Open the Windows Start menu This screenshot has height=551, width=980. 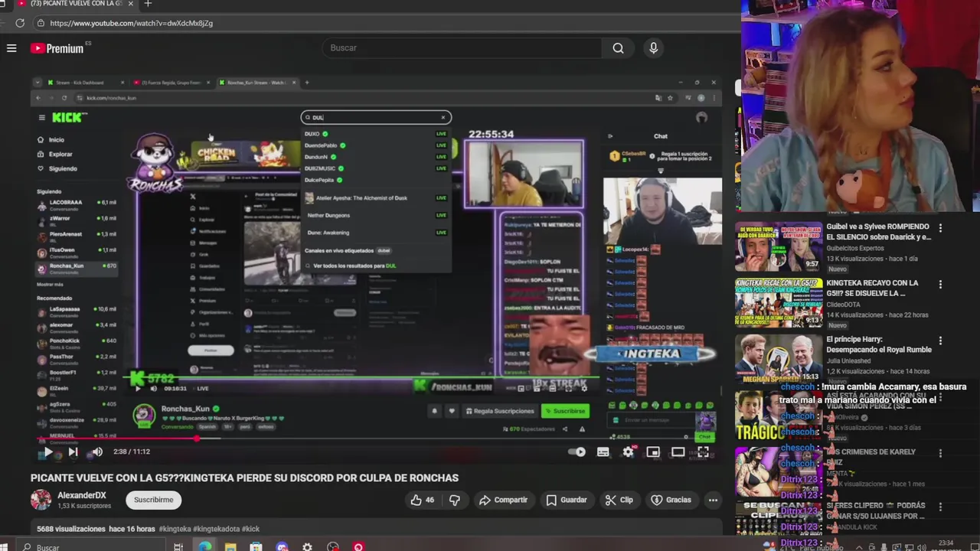4,547
